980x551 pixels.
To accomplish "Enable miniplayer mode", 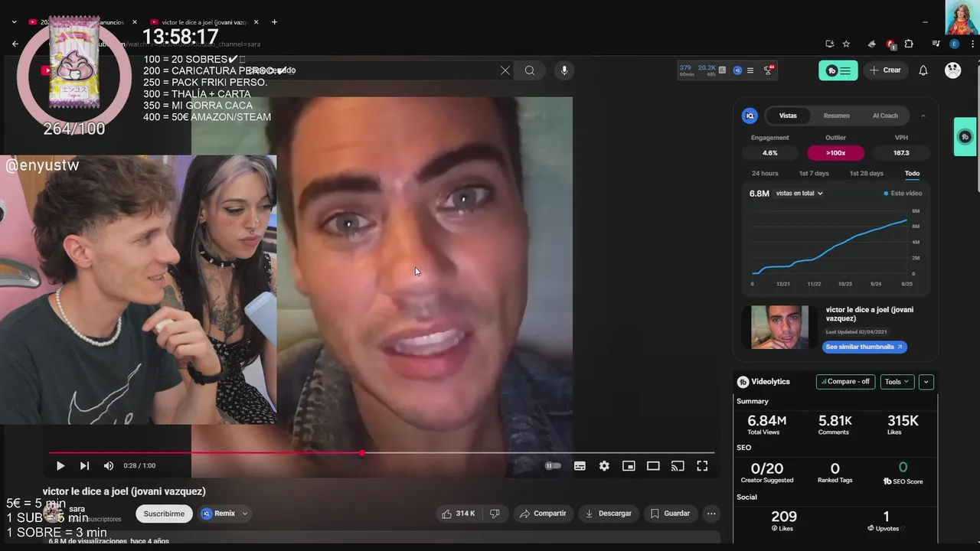I will pyautogui.click(x=629, y=465).
